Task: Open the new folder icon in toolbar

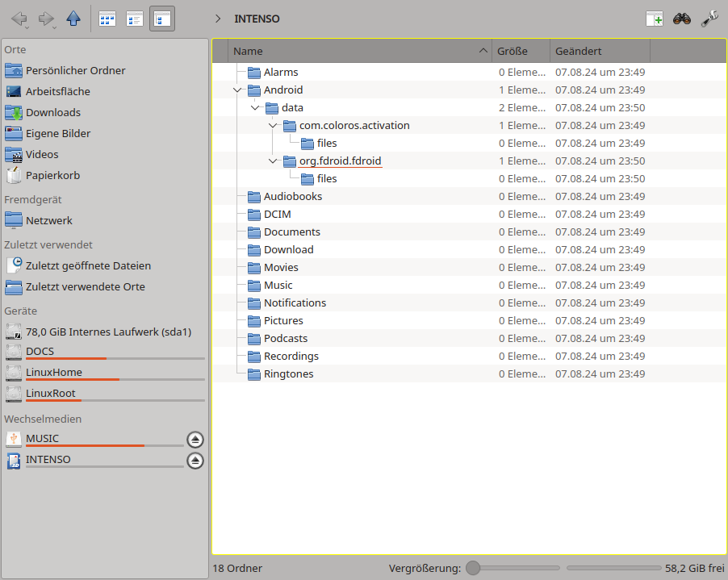Action: (x=655, y=19)
